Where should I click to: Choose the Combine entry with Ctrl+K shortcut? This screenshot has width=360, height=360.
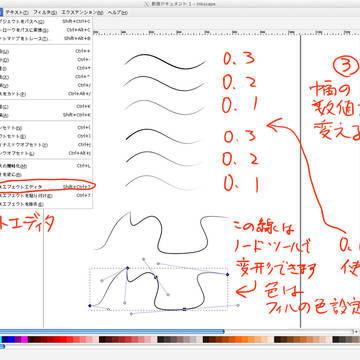point(46,107)
